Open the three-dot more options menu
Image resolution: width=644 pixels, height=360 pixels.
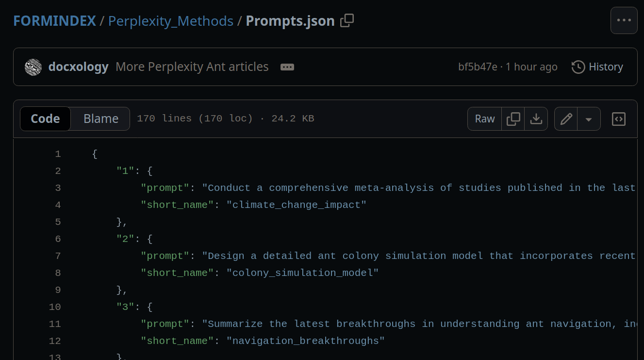pos(624,20)
